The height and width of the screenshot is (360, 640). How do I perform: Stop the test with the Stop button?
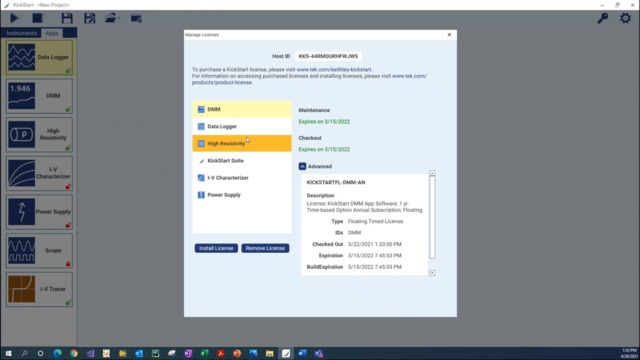(x=38, y=18)
